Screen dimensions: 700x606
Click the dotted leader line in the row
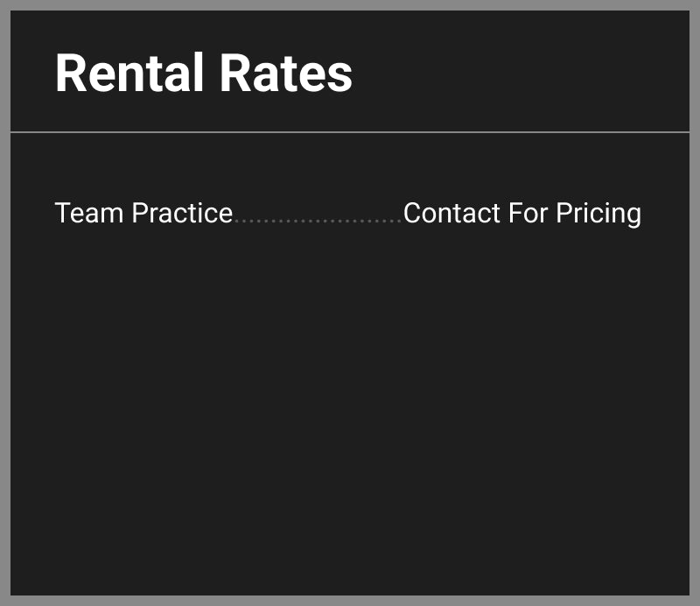pyautogui.click(x=318, y=220)
